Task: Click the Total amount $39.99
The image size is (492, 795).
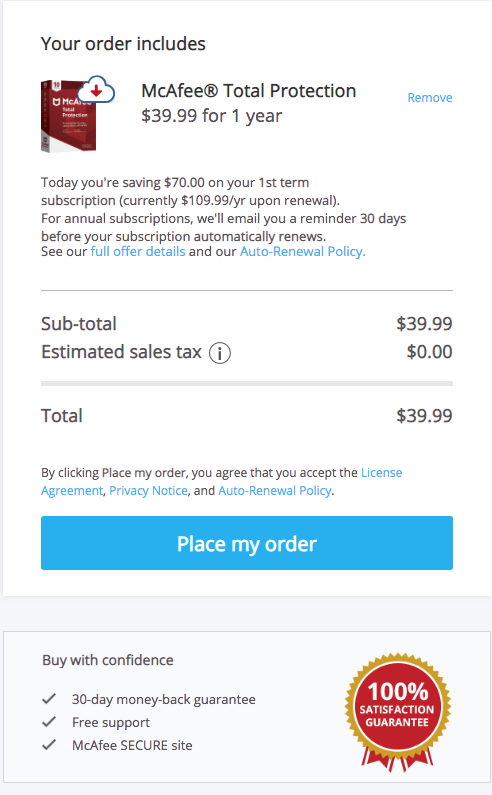Action: [424, 416]
